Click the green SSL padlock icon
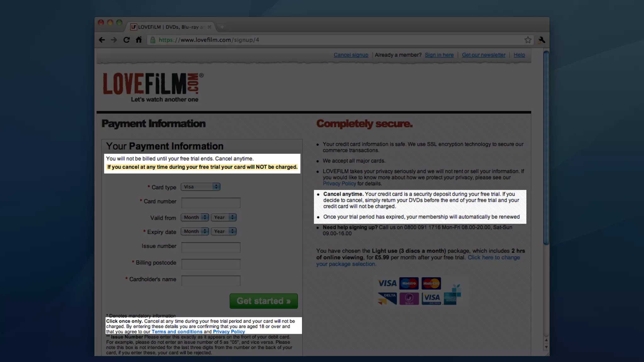Viewport: 644px width, 362px height. [x=153, y=40]
